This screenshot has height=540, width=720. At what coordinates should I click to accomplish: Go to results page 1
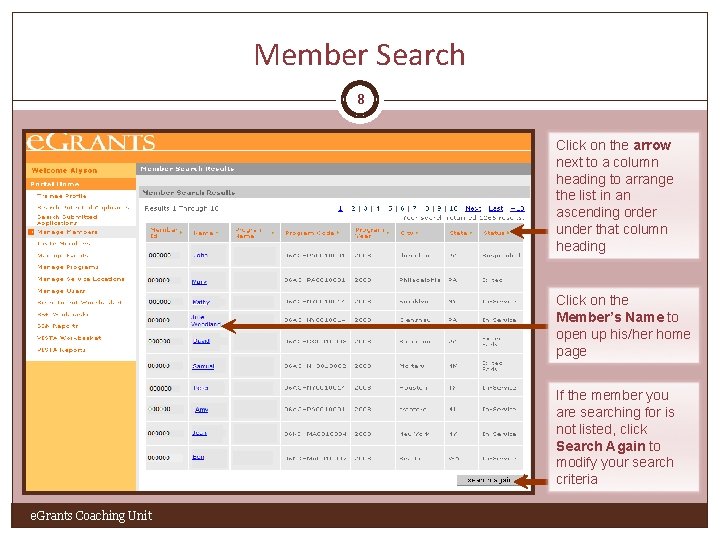click(x=340, y=208)
